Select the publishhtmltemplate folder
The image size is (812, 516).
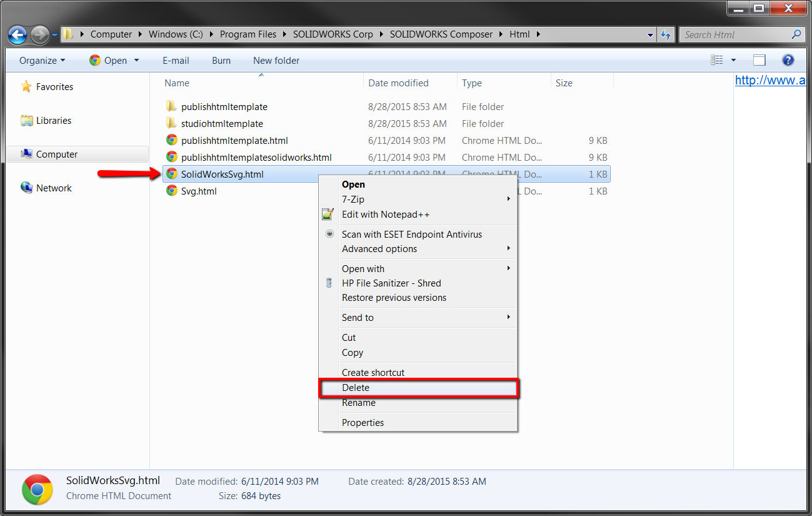coord(224,107)
